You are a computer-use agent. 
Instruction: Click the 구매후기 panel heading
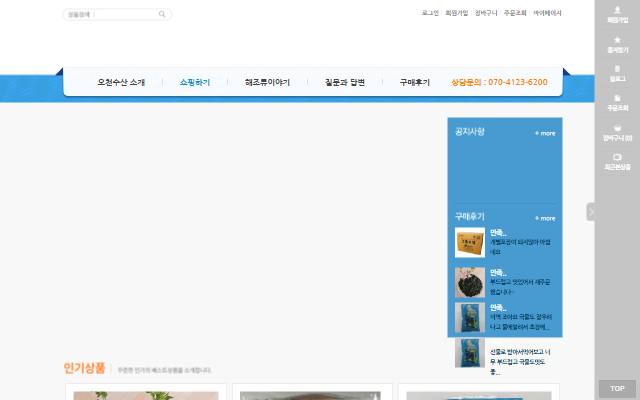click(x=470, y=216)
